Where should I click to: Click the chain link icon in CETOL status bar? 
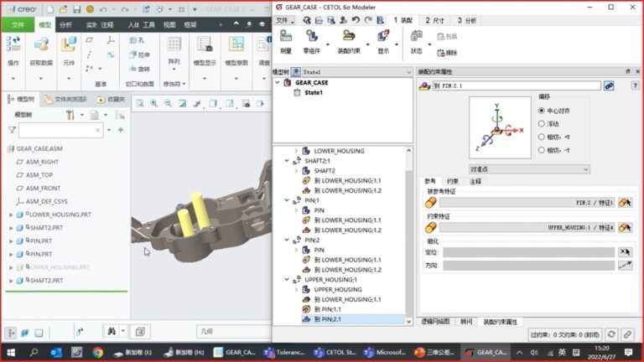click(627, 334)
